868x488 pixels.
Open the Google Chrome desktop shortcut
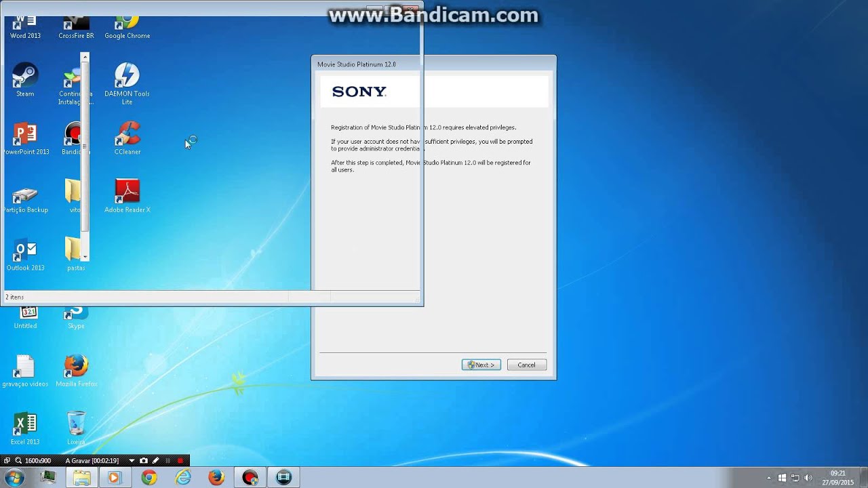pyautogui.click(x=127, y=28)
